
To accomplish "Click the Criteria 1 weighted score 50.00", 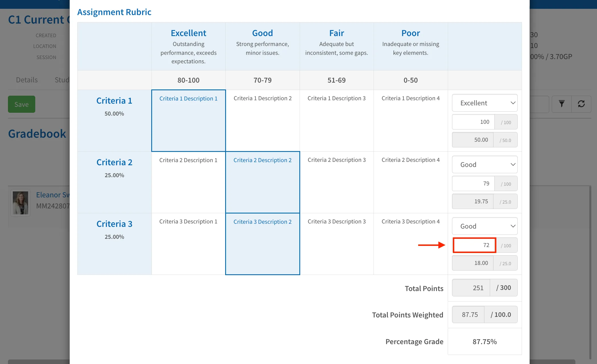I will (473, 140).
